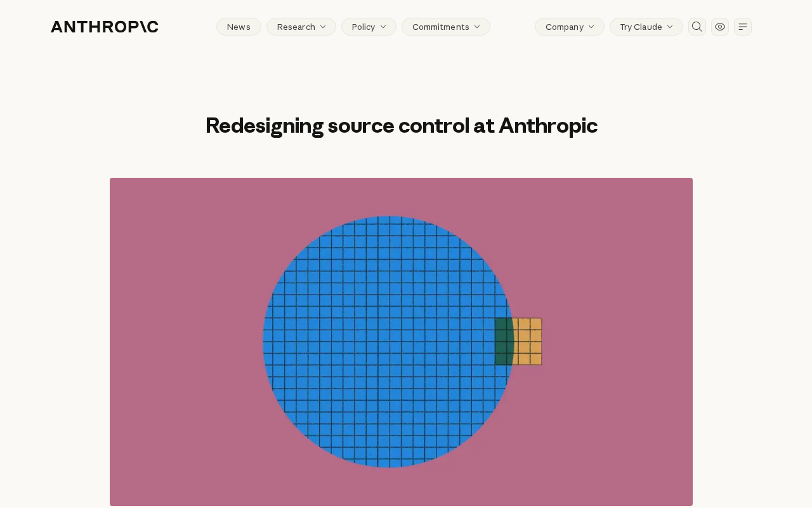Image resolution: width=812 pixels, height=508 pixels.
Task: Expand the Policy dropdown
Action: coord(369,27)
